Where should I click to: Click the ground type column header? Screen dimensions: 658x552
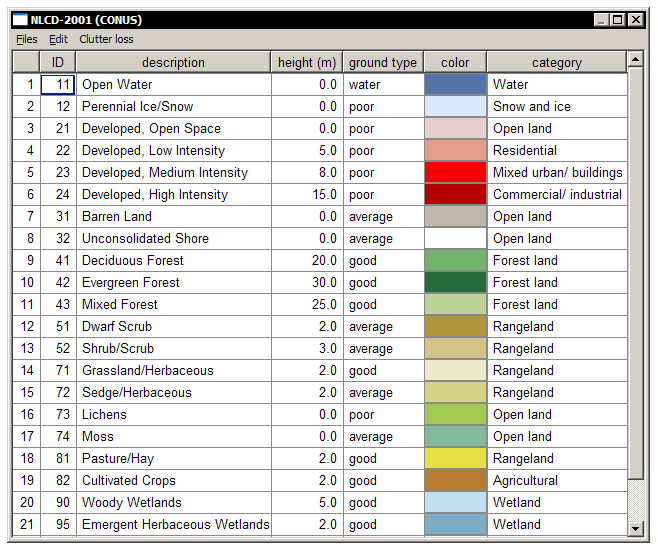click(382, 62)
